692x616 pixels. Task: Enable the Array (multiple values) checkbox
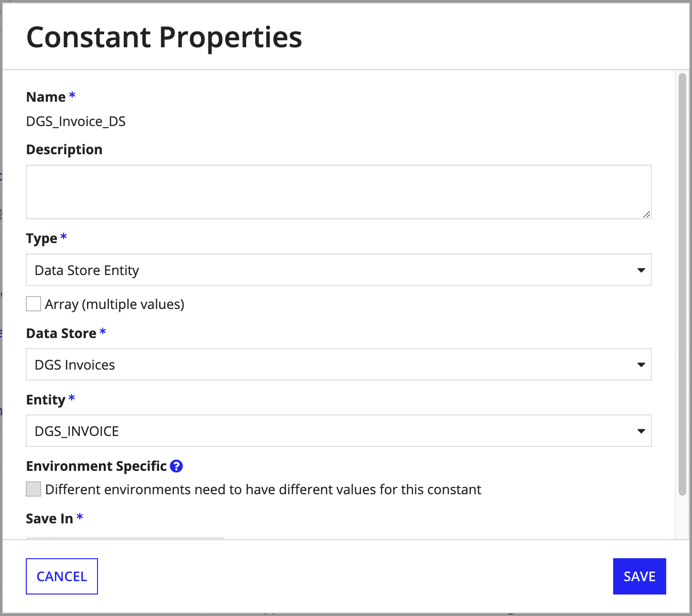(x=33, y=304)
